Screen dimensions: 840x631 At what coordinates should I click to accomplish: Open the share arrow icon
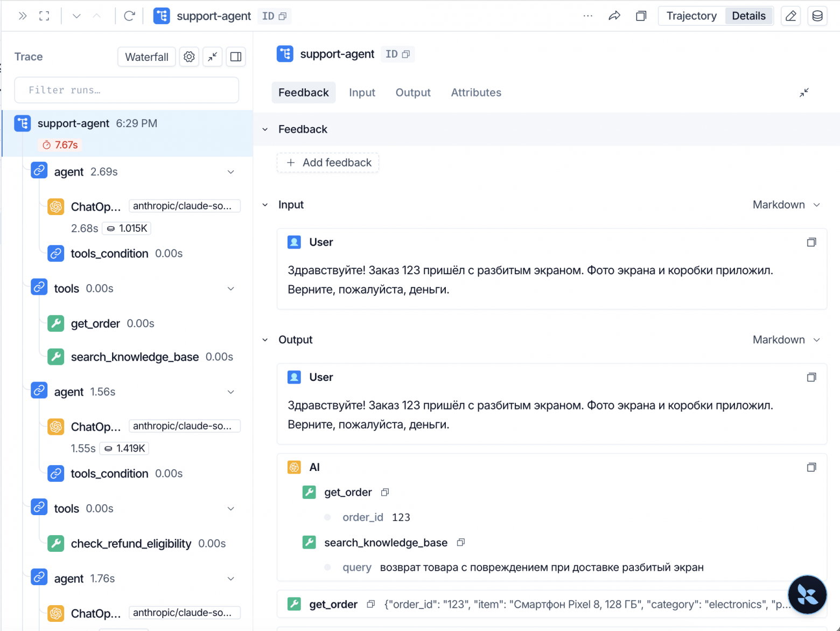[614, 16]
